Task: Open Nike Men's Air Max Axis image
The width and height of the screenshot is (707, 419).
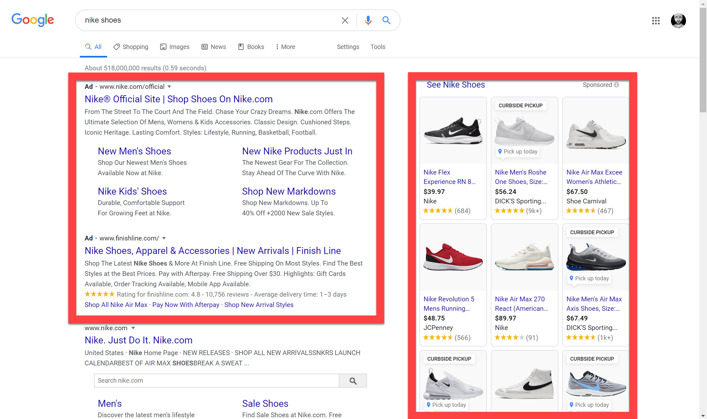Action: coord(596,259)
